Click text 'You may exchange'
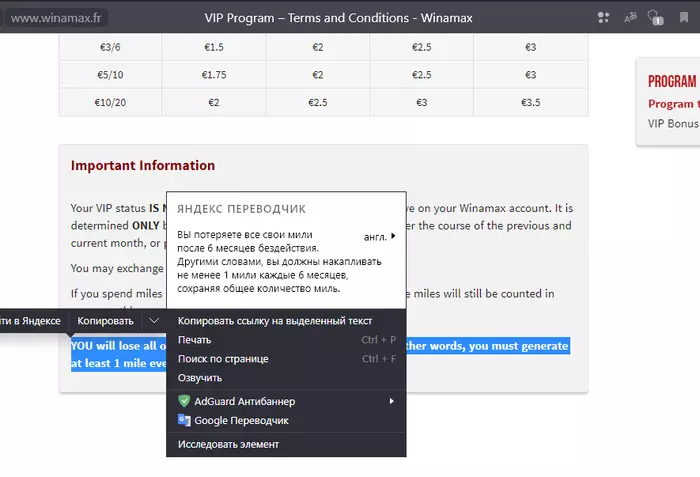 [x=117, y=268]
